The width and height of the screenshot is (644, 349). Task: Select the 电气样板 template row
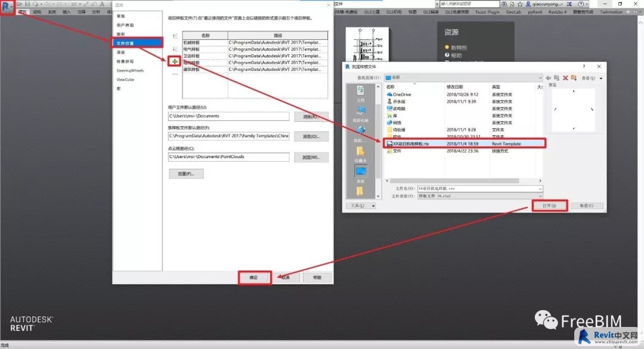[255, 50]
